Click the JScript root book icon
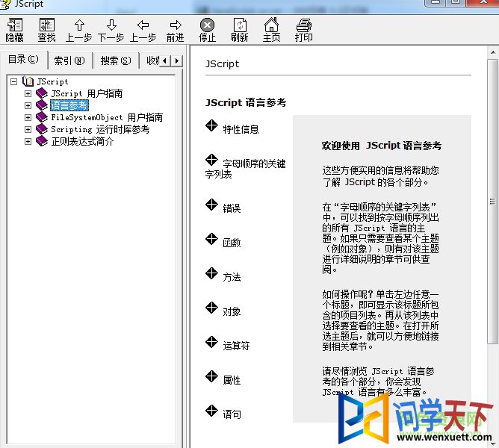The height and width of the screenshot is (448, 499). click(28, 81)
